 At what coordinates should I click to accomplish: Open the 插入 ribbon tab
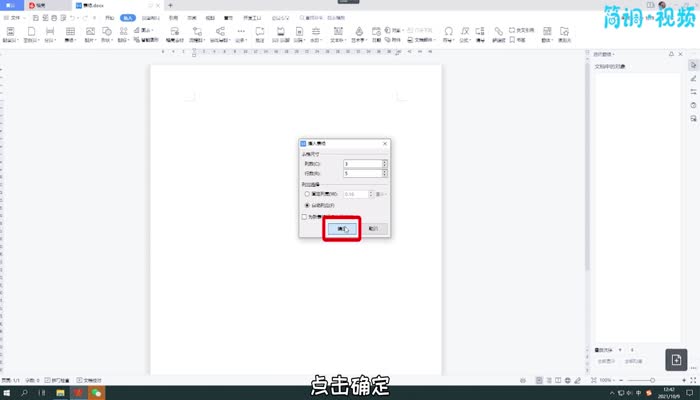(127, 18)
